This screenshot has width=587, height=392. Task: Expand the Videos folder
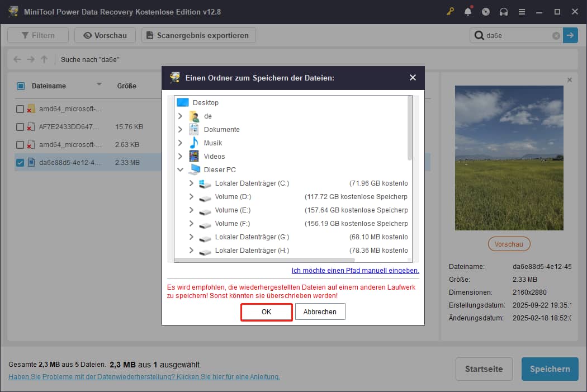pyautogui.click(x=180, y=156)
